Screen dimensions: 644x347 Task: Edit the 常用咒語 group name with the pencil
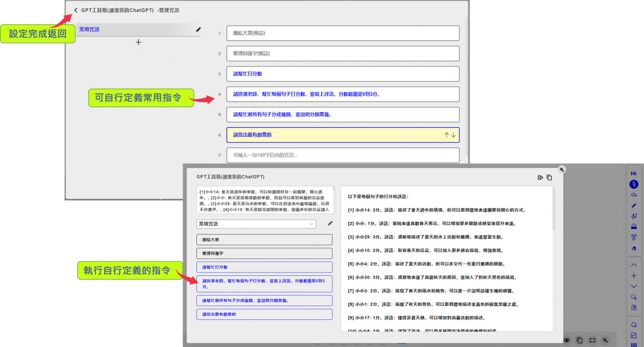point(198,30)
